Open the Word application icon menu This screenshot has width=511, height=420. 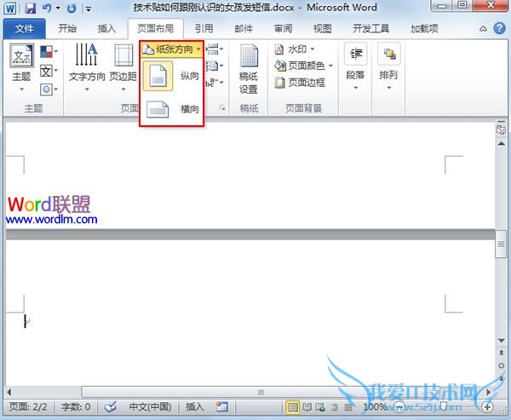[x=10, y=9]
